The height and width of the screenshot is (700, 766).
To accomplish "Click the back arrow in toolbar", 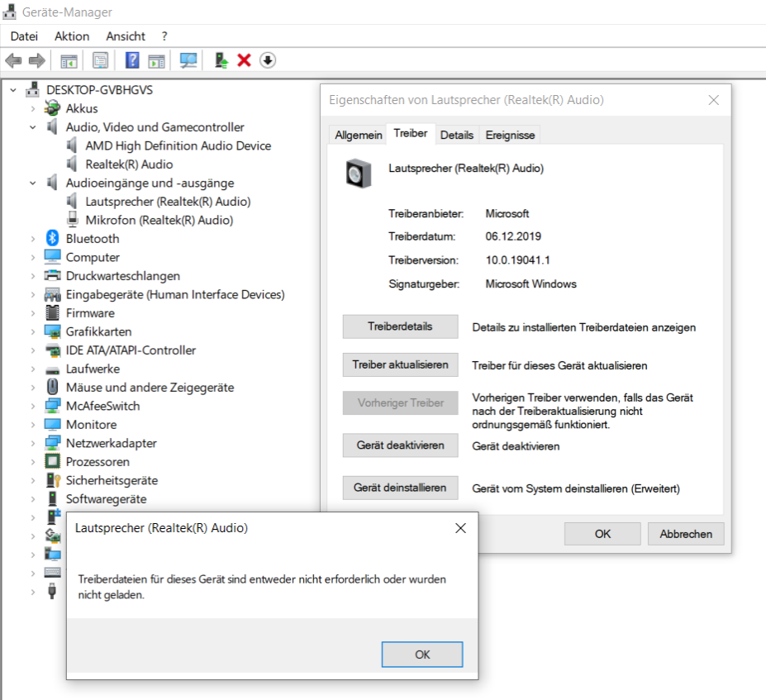I will point(13,60).
